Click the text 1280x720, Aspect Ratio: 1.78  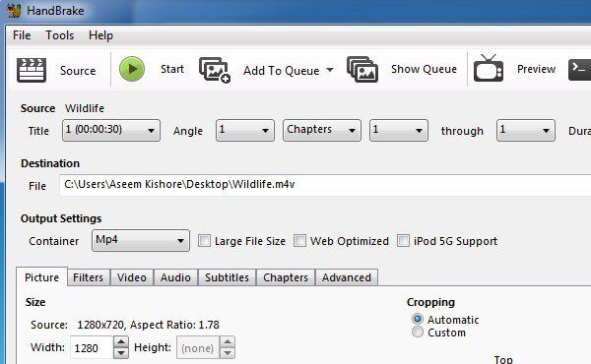click(148, 325)
